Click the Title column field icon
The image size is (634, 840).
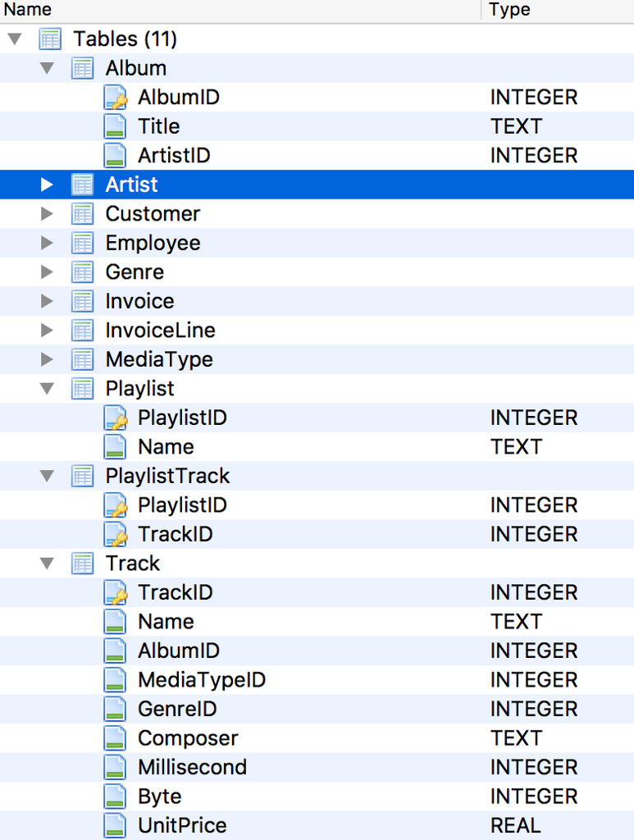click(x=115, y=126)
